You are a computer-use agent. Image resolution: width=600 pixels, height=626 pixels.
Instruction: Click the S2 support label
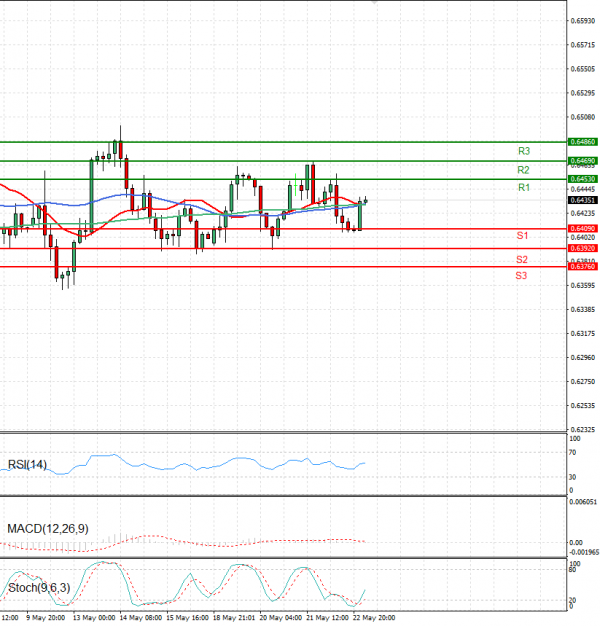pyautogui.click(x=522, y=259)
